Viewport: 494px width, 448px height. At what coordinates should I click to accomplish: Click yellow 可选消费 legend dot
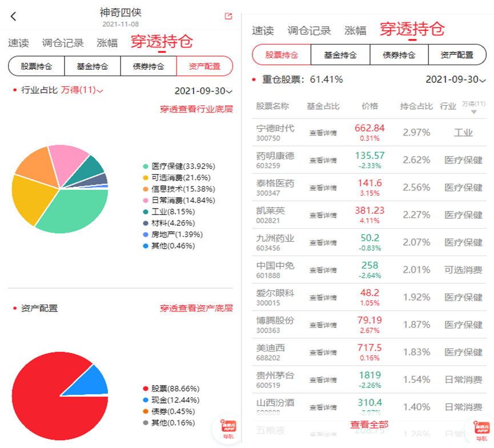[146, 178]
